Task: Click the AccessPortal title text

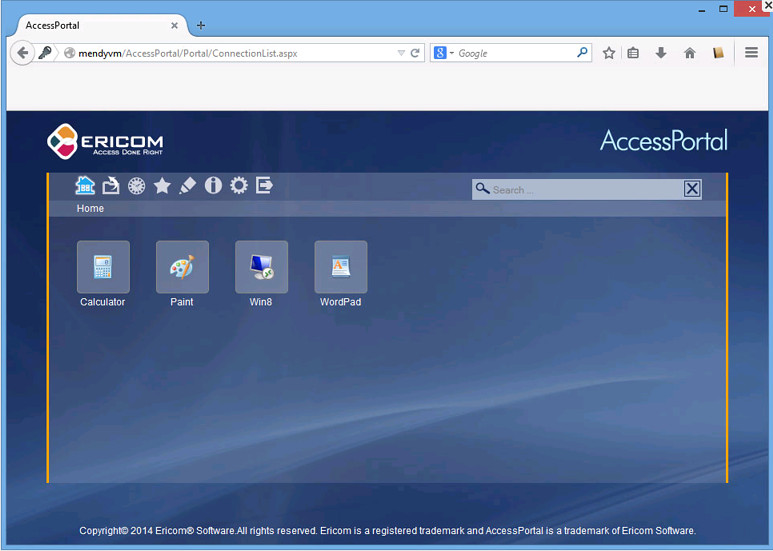Action: 664,140
